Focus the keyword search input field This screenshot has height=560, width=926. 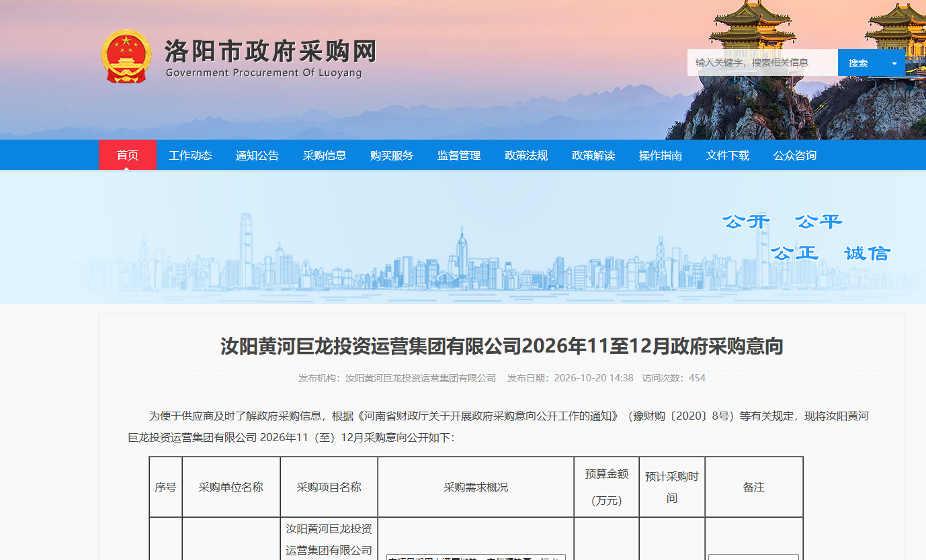tap(763, 62)
